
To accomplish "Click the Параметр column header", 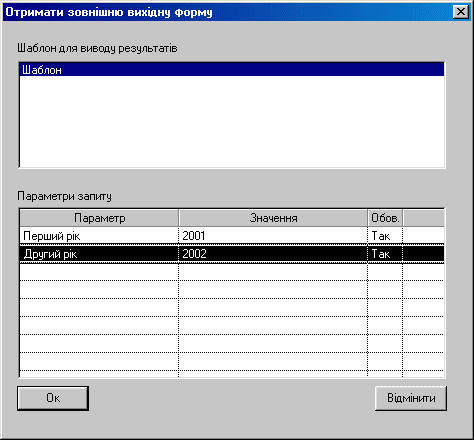I will [99, 218].
